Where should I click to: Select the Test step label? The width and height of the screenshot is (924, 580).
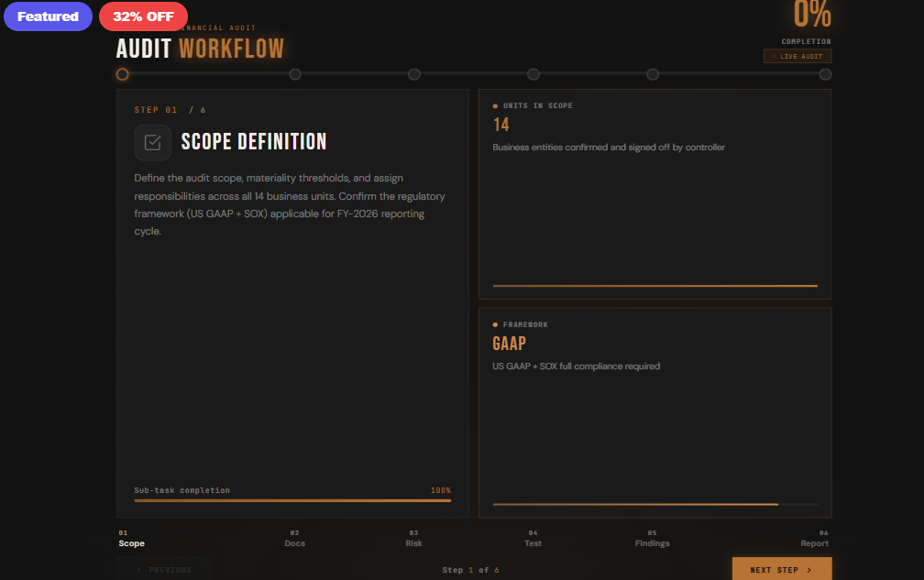[x=533, y=538]
